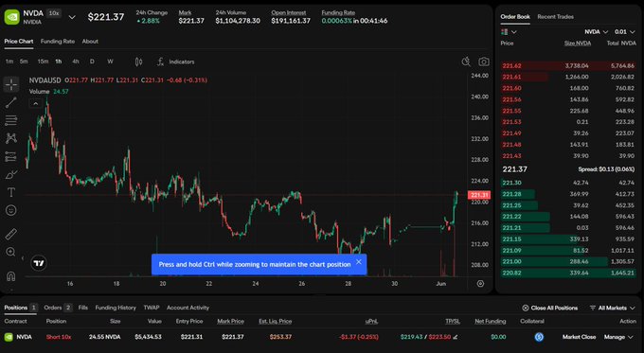Viewport: 644px width, 353px height.
Task: Switch to the Order Book tab
Action: [x=515, y=17]
